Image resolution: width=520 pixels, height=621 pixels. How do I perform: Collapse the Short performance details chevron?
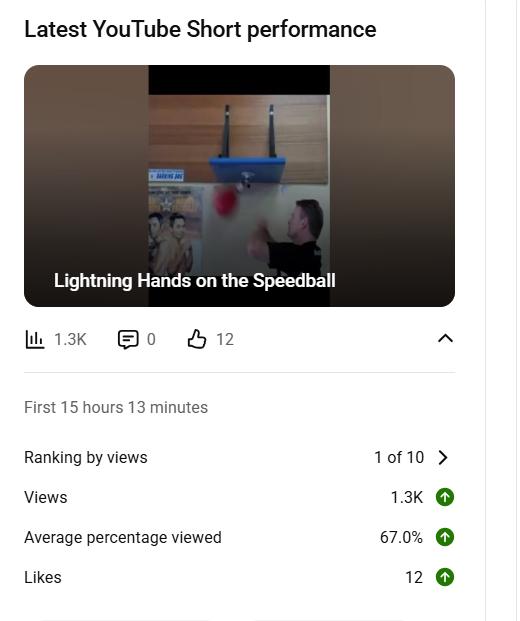point(446,339)
